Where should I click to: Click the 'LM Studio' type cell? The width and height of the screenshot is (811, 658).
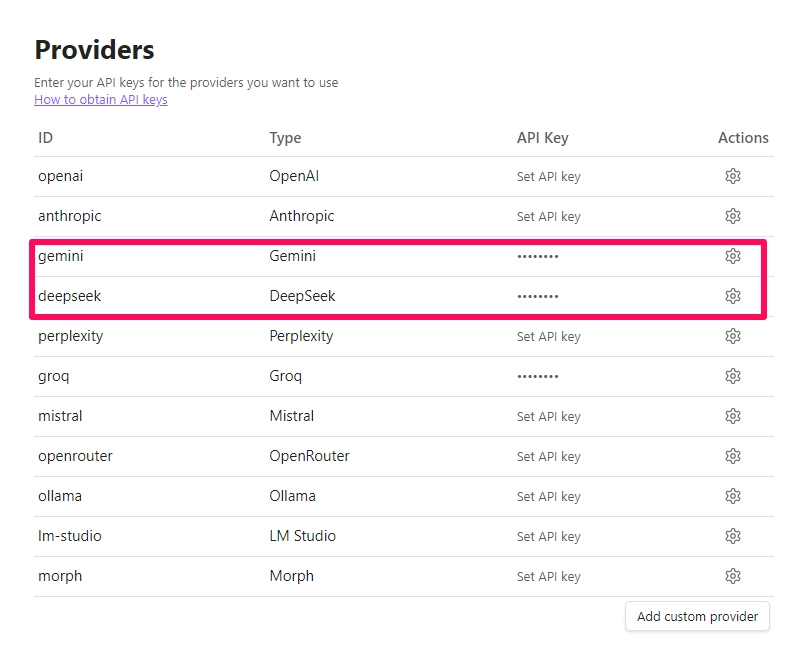(303, 536)
